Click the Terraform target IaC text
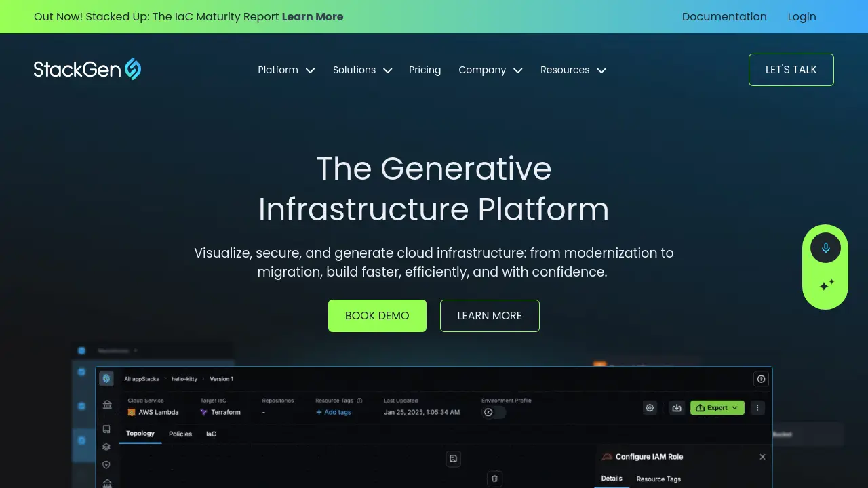This screenshot has width=868, height=488. 226,412
